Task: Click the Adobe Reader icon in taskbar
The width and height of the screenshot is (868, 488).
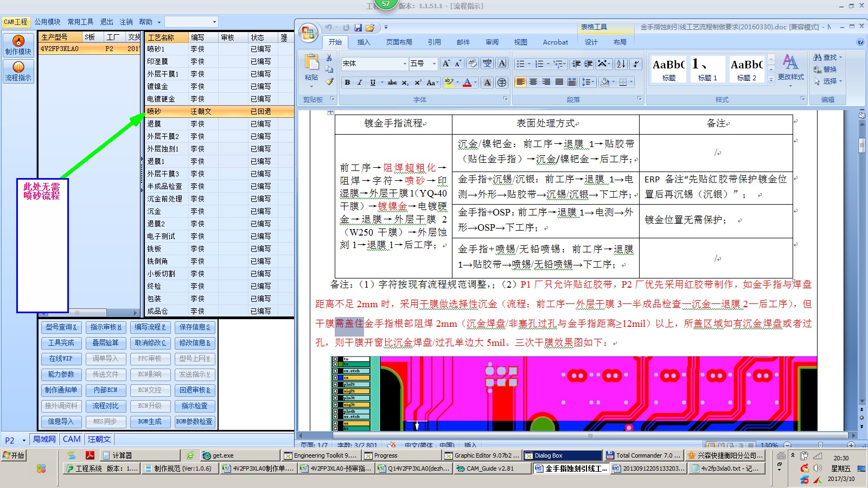Action: pos(90,455)
